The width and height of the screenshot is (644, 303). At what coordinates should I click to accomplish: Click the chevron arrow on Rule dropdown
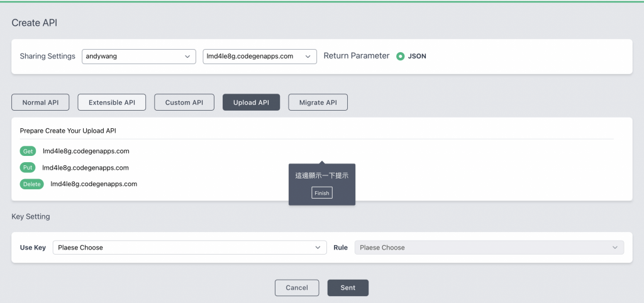coord(615,248)
